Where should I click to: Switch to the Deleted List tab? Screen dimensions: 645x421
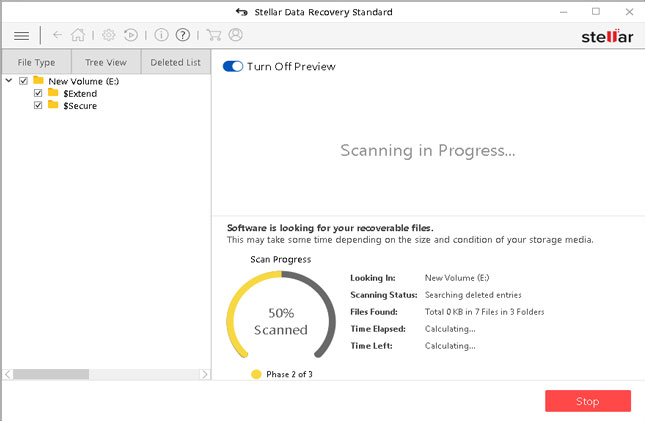tap(176, 62)
